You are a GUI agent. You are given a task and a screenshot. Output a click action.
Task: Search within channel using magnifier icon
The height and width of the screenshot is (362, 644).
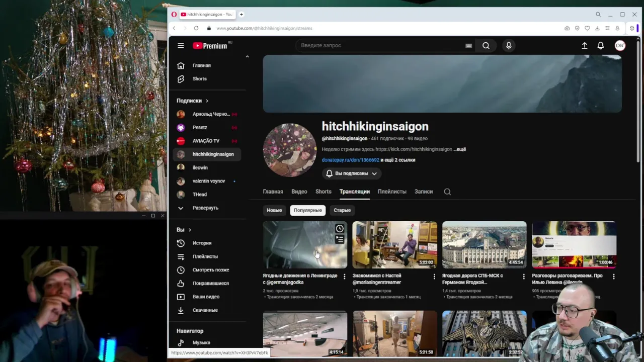pyautogui.click(x=447, y=192)
